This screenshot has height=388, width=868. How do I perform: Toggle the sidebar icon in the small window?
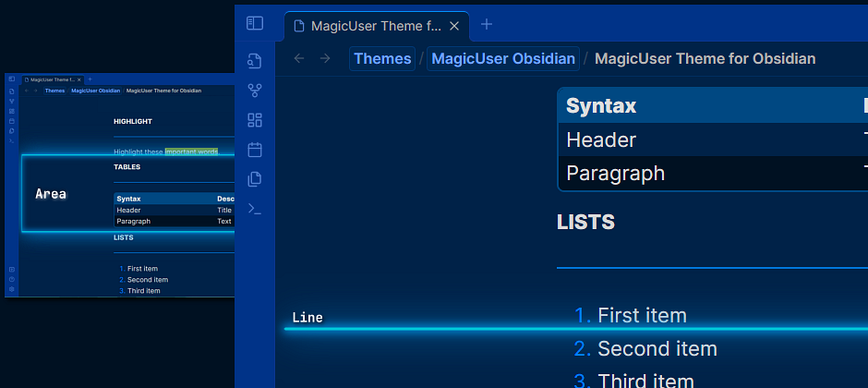[12, 79]
